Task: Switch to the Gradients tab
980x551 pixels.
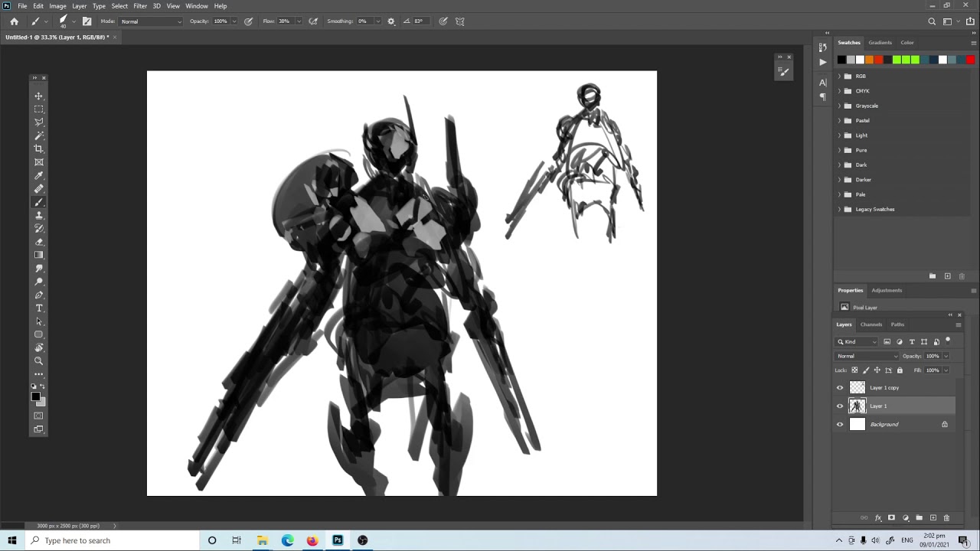Action: 880,43
